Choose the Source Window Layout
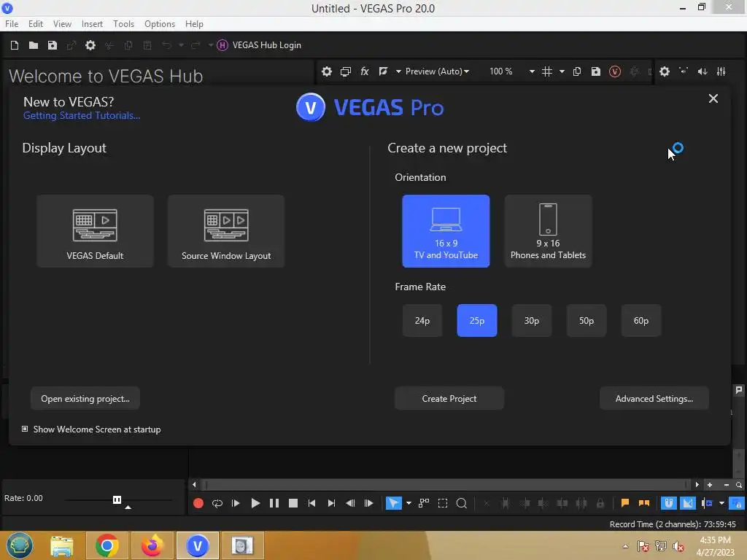Viewport: 747px width, 560px height. pyautogui.click(x=226, y=231)
